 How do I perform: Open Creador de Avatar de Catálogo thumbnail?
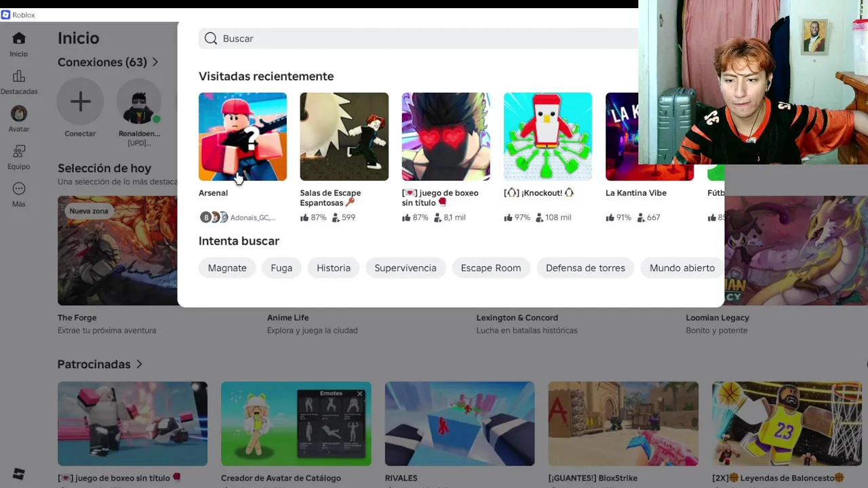pos(296,424)
